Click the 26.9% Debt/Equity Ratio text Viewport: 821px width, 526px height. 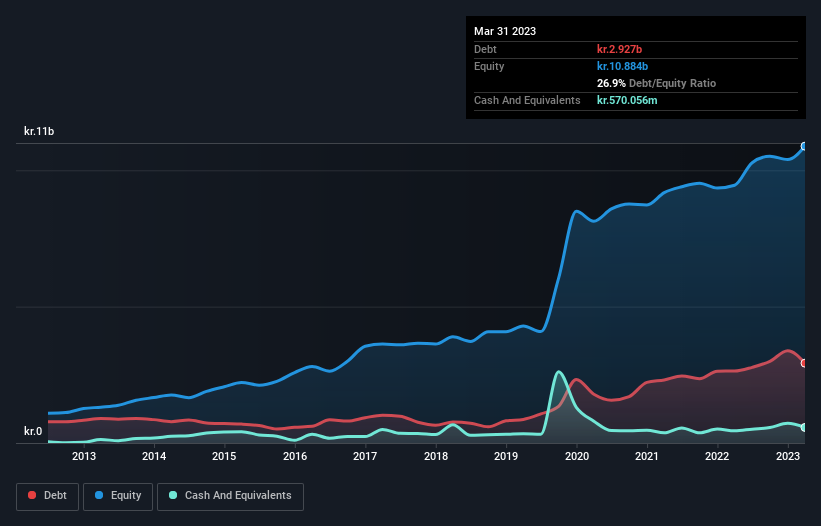pyautogui.click(x=656, y=83)
